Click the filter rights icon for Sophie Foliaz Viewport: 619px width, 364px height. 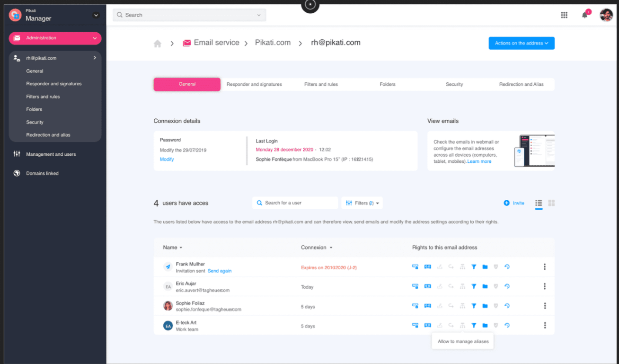click(x=474, y=306)
